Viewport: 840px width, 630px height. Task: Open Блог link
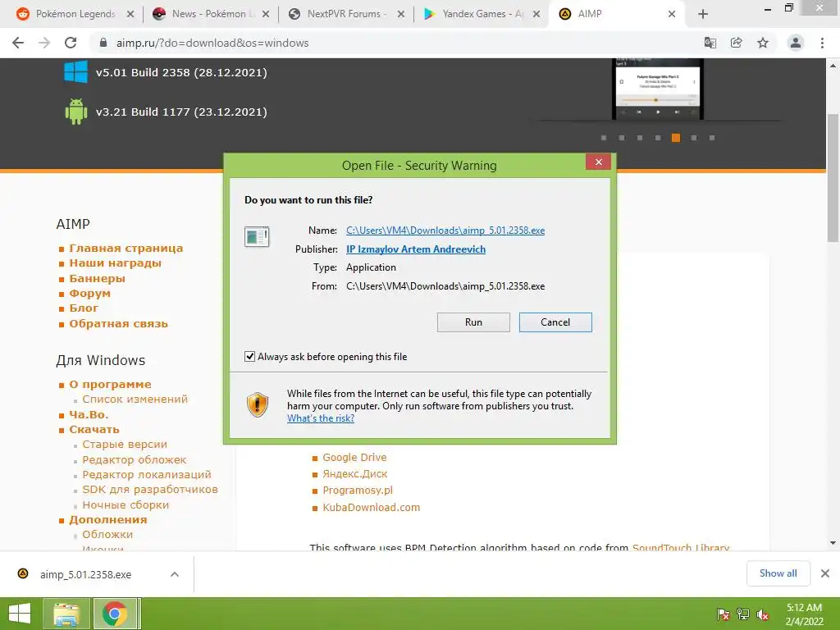pyautogui.click(x=84, y=308)
